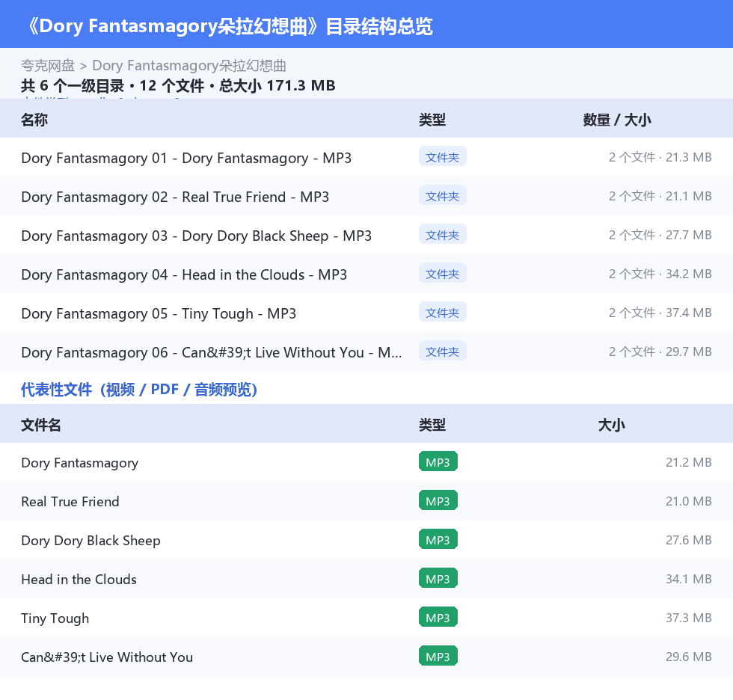This screenshot has height=700, width=733.
Task: Click the MP3 badge for Real True Friend file
Action: point(438,500)
